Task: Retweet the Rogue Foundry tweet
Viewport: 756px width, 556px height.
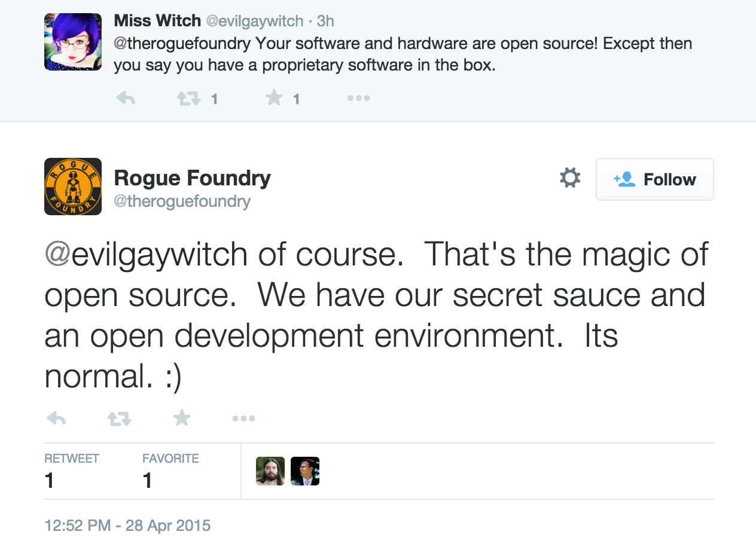Action: (x=119, y=418)
